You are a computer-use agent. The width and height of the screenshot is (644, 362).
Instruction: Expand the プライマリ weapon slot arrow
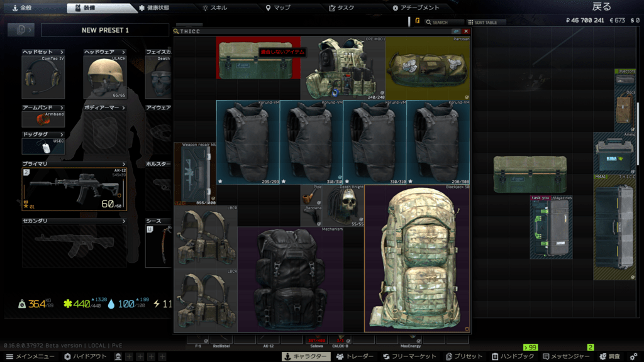pyautogui.click(x=124, y=164)
